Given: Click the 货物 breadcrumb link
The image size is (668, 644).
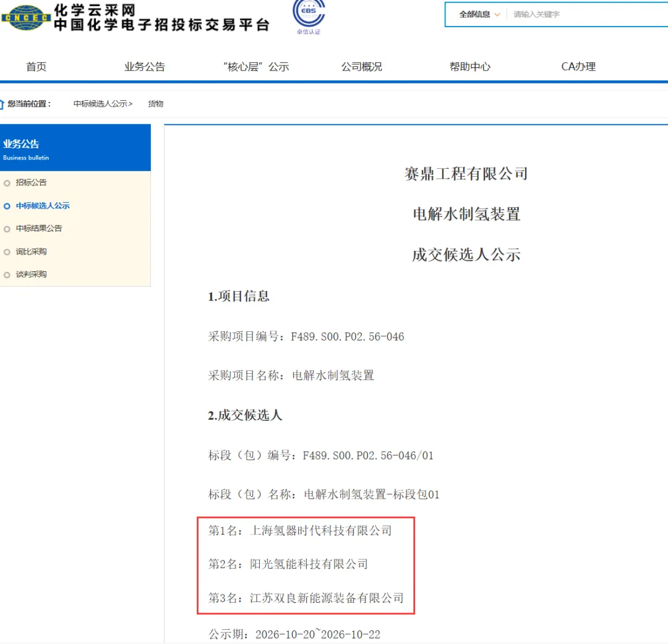Looking at the screenshot, I should [x=155, y=104].
